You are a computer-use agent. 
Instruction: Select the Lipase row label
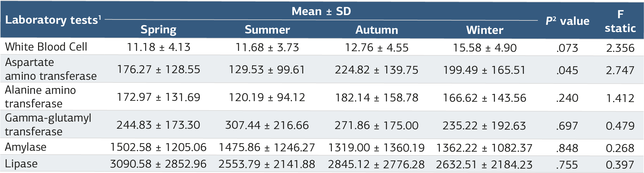21,164
